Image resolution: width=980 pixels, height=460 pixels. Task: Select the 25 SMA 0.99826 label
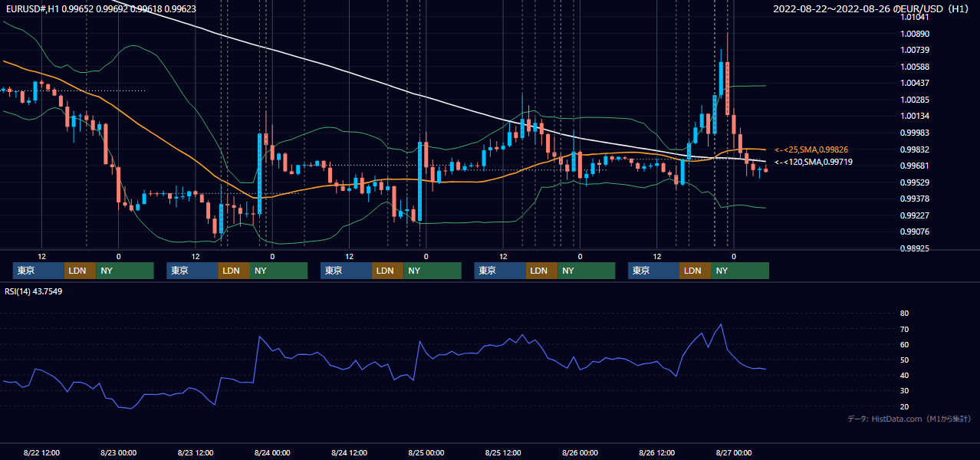point(811,149)
